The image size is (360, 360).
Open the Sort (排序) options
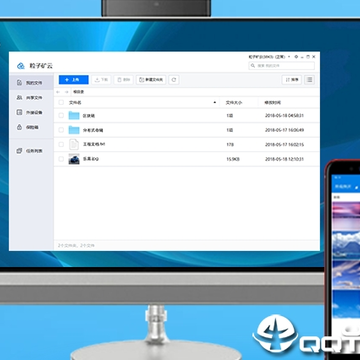(x=292, y=80)
